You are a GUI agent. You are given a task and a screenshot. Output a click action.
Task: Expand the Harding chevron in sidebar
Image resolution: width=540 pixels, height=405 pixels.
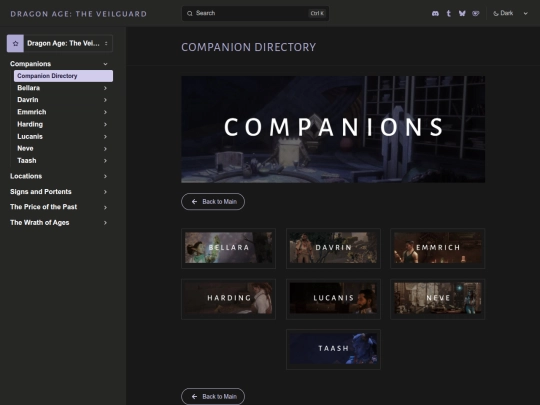coord(105,124)
